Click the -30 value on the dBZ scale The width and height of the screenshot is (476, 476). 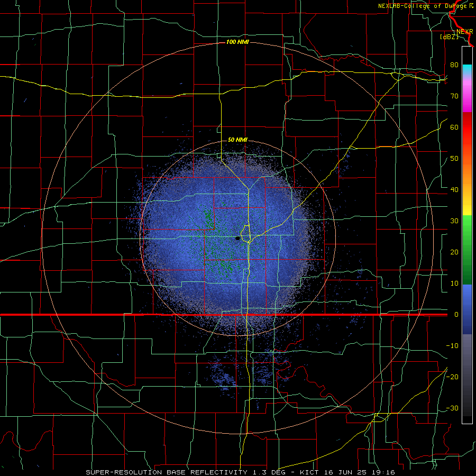point(452,408)
